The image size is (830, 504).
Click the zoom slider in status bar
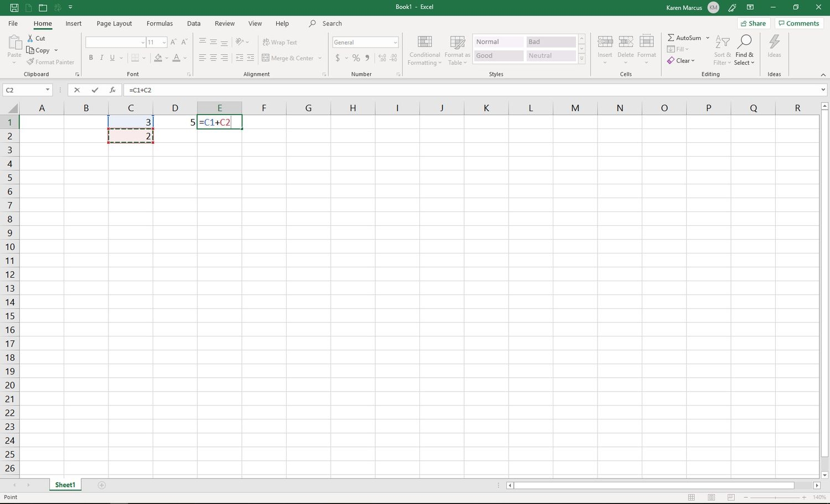[x=775, y=497]
